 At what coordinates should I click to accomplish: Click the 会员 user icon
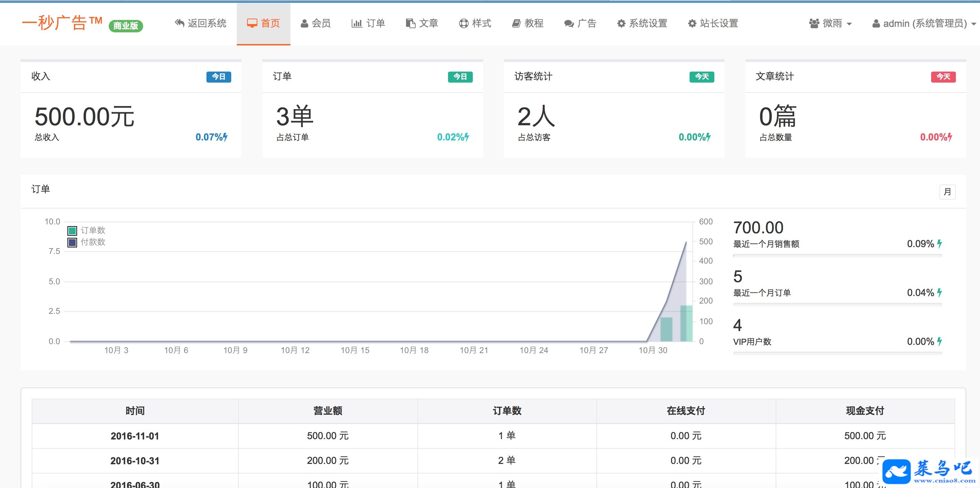click(x=304, y=24)
